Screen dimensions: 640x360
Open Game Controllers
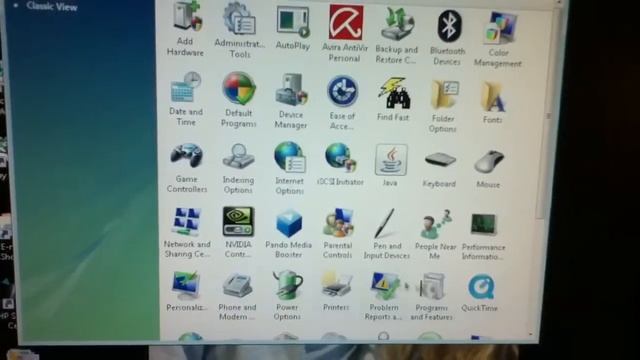187,156
